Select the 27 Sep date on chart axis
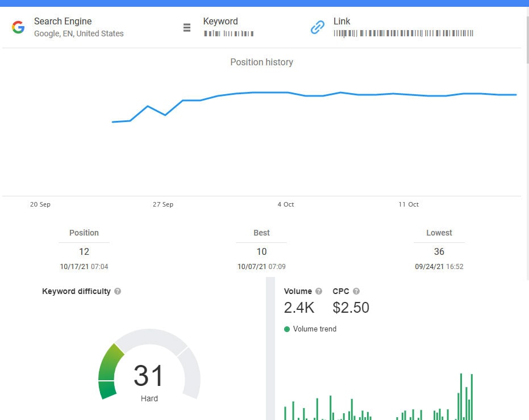The image size is (529, 420). [x=163, y=204]
